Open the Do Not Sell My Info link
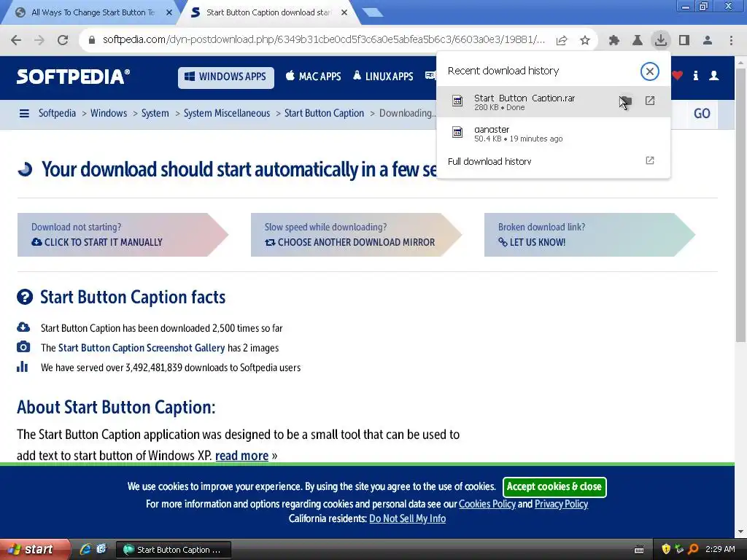The width and height of the screenshot is (747, 560). tap(407, 519)
